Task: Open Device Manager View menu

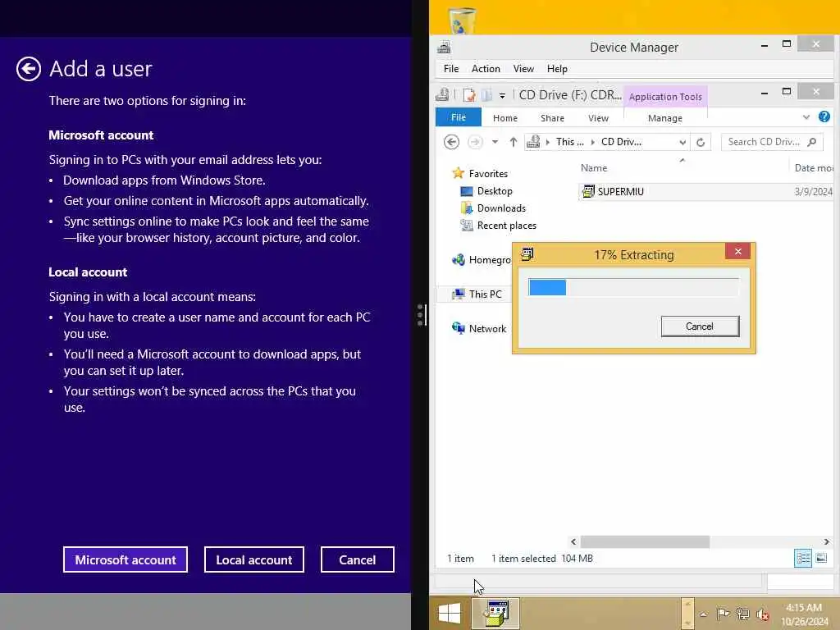Action: coord(523,69)
